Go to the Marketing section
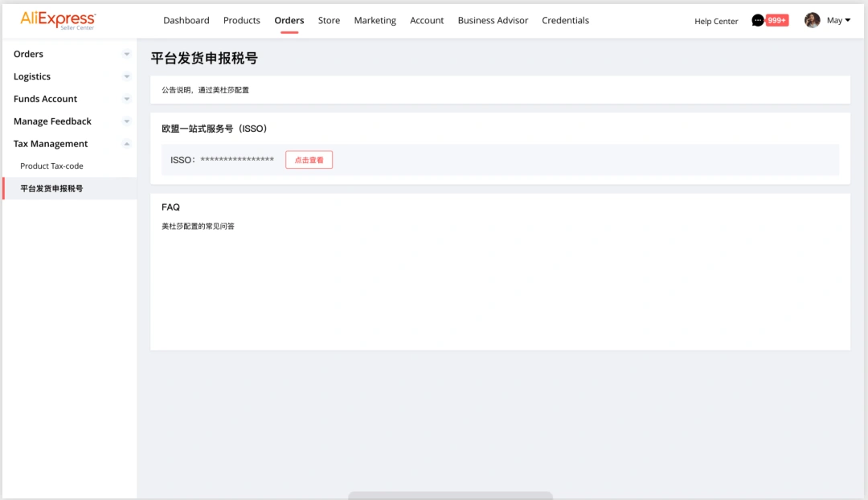 point(375,20)
